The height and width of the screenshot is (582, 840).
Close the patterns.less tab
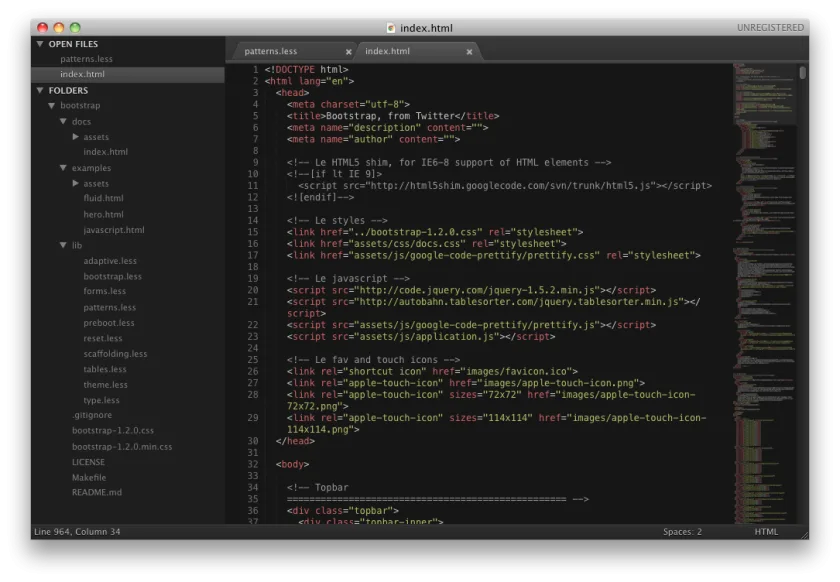[349, 52]
